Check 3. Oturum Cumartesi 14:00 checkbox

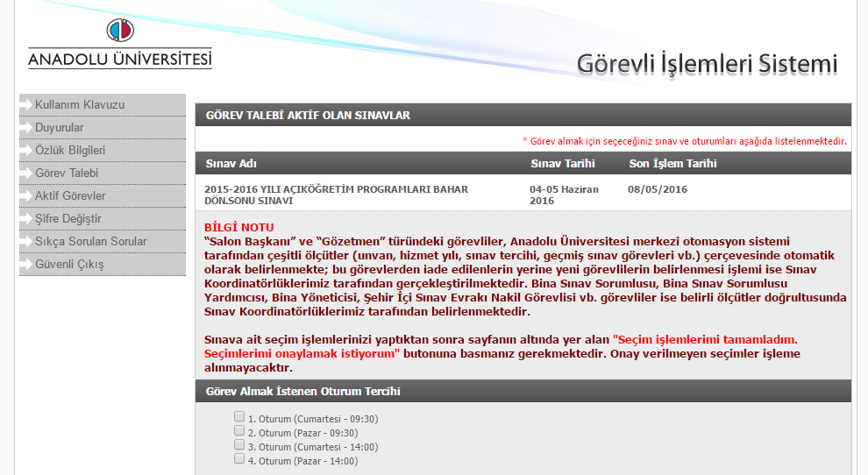click(239, 444)
